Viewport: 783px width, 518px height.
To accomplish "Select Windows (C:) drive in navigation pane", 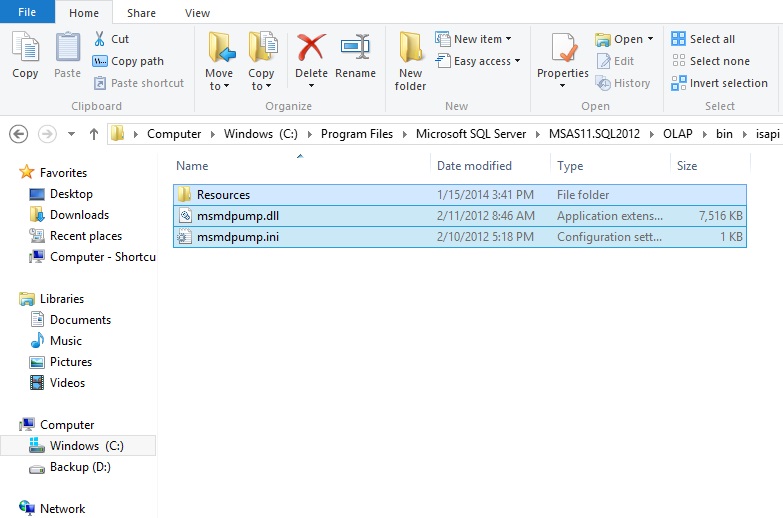I will (x=78, y=446).
